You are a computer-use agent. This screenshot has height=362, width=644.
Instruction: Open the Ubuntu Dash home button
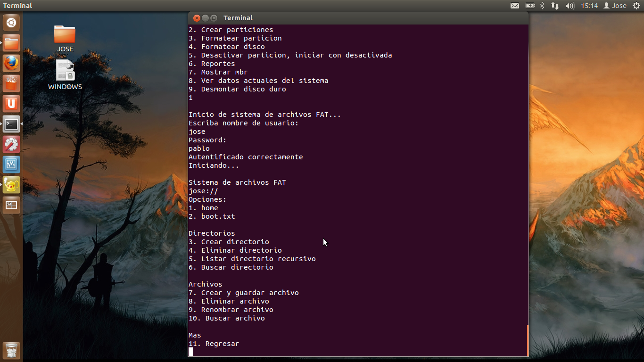tap(11, 23)
